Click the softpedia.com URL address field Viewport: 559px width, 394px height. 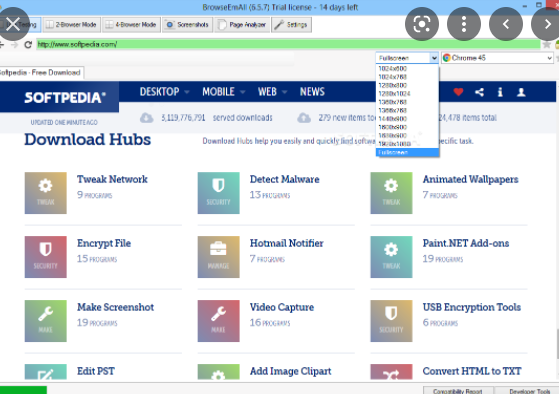pyautogui.click(x=288, y=44)
